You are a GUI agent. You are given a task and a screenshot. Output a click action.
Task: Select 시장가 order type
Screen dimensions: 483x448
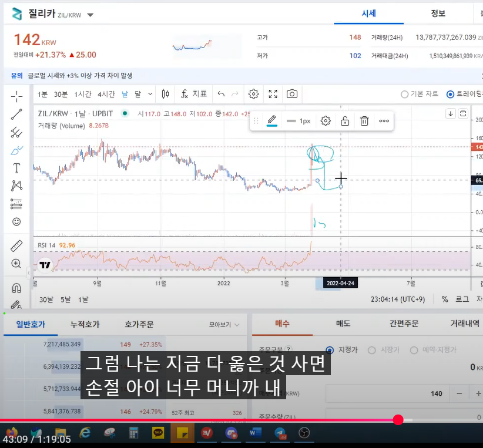tap(372, 350)
